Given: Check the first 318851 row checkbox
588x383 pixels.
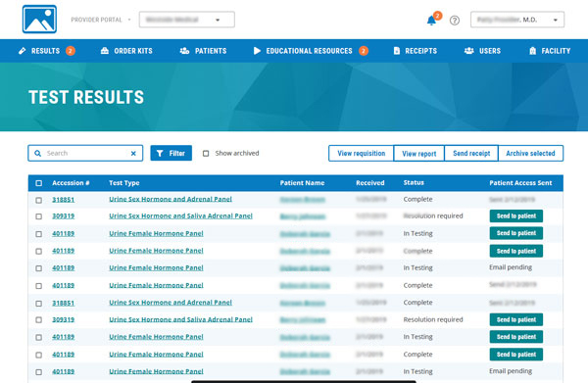Looking at the screenshot, I should pos(38,200).
